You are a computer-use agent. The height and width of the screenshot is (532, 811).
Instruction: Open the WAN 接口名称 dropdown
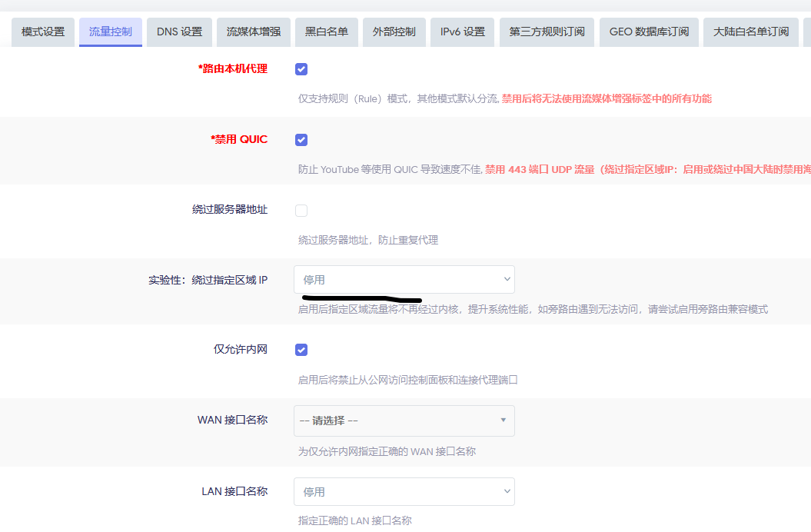(404, 421)
